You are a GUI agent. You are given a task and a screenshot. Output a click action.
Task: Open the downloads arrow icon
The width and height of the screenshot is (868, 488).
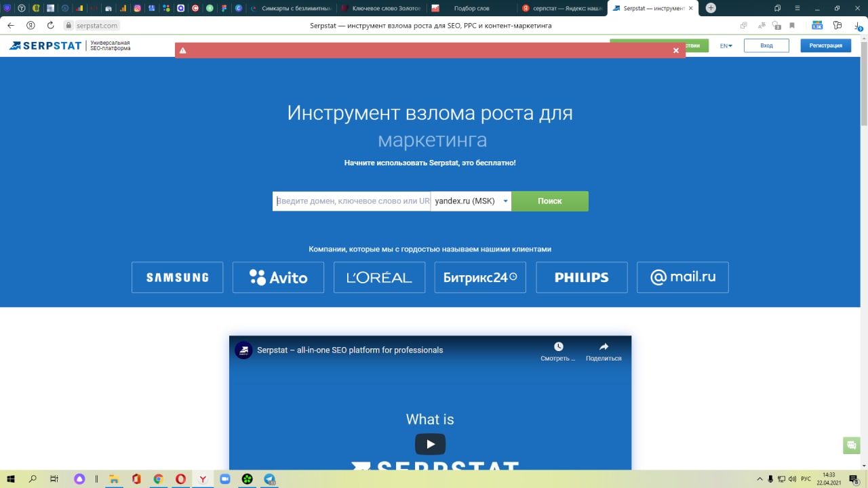pyautogui.click(x=857, y=25)
